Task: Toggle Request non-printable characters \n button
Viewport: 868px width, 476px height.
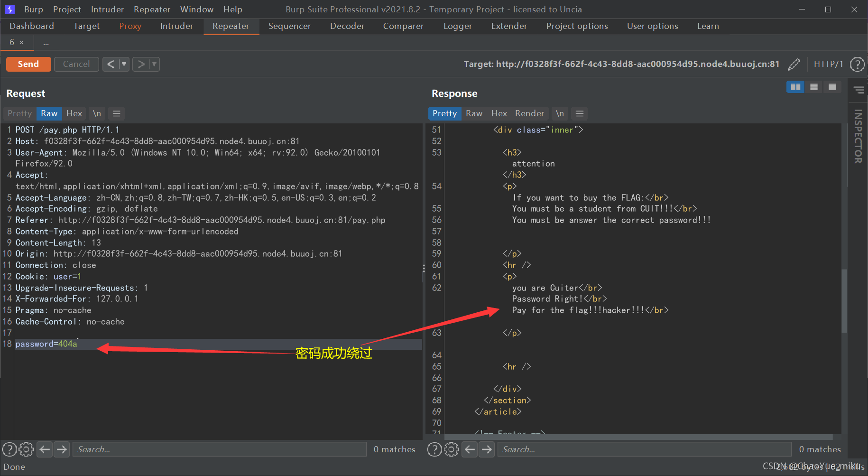Action: (97, 113)
